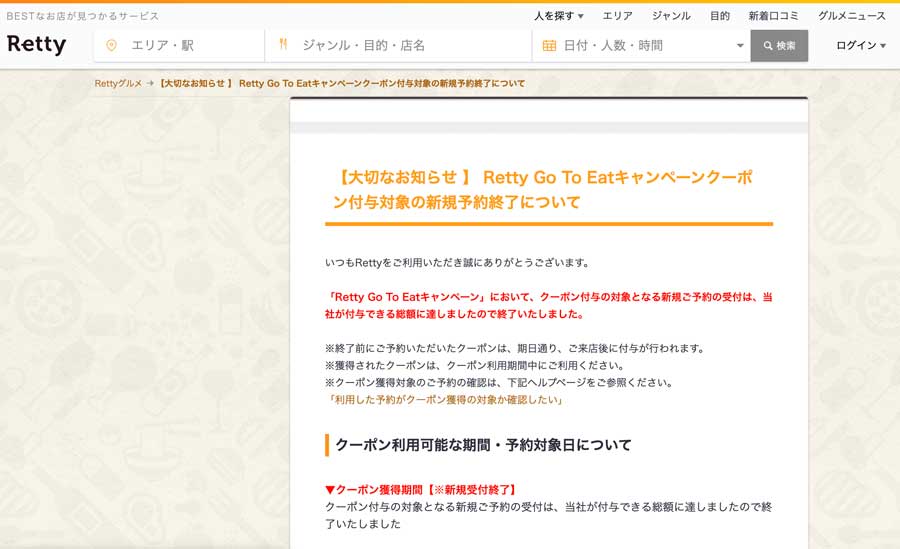Focus the ジャンル・目的・店名 input field
This screenshot has width=900, height=549.
(x=398, y=45)
